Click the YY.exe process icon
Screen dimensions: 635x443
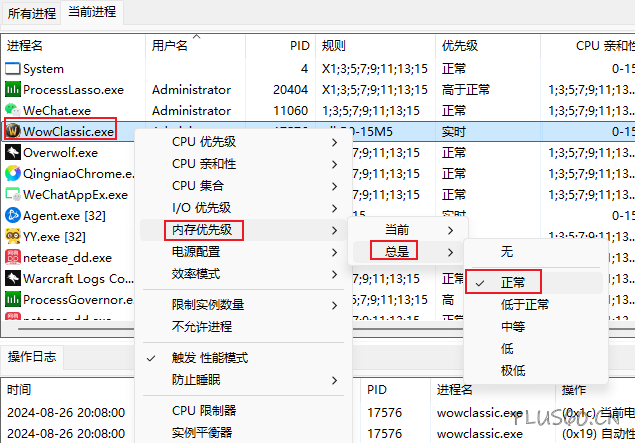point(13,236)
